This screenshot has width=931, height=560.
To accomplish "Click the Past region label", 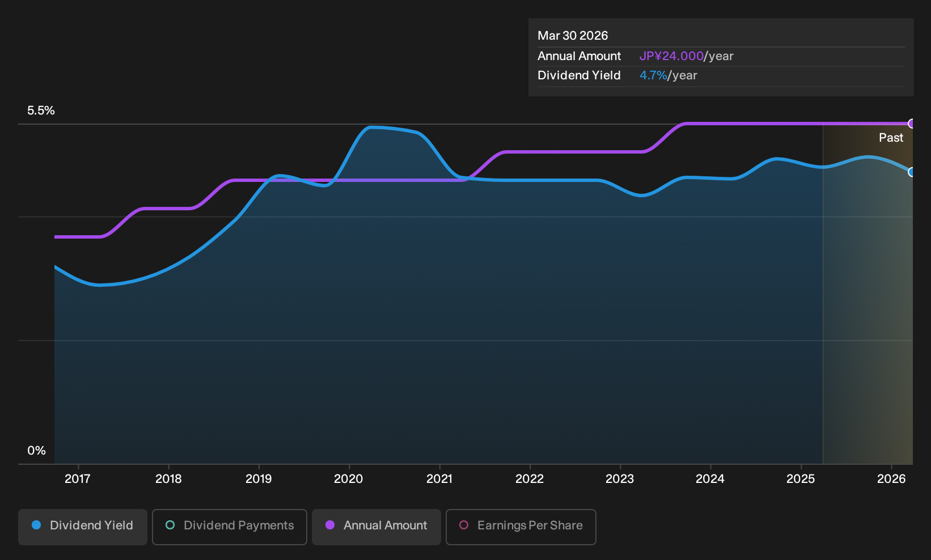I will [891, 138].
